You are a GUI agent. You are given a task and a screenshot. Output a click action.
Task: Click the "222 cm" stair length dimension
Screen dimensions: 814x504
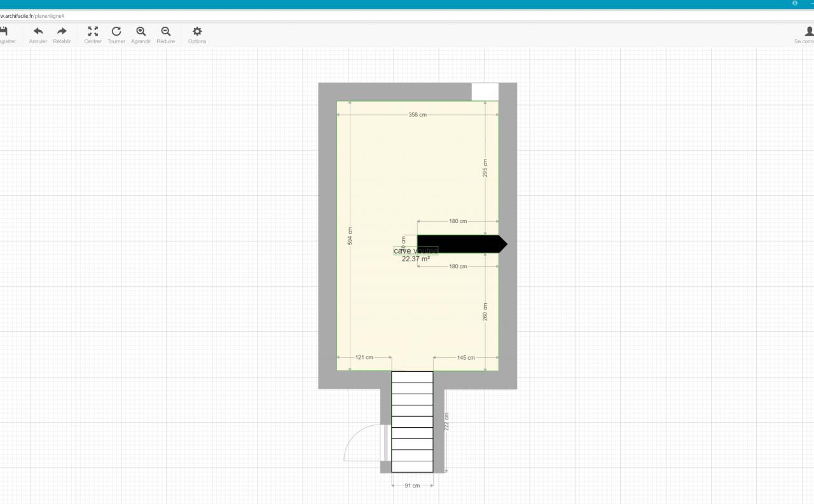coord(446,422)
